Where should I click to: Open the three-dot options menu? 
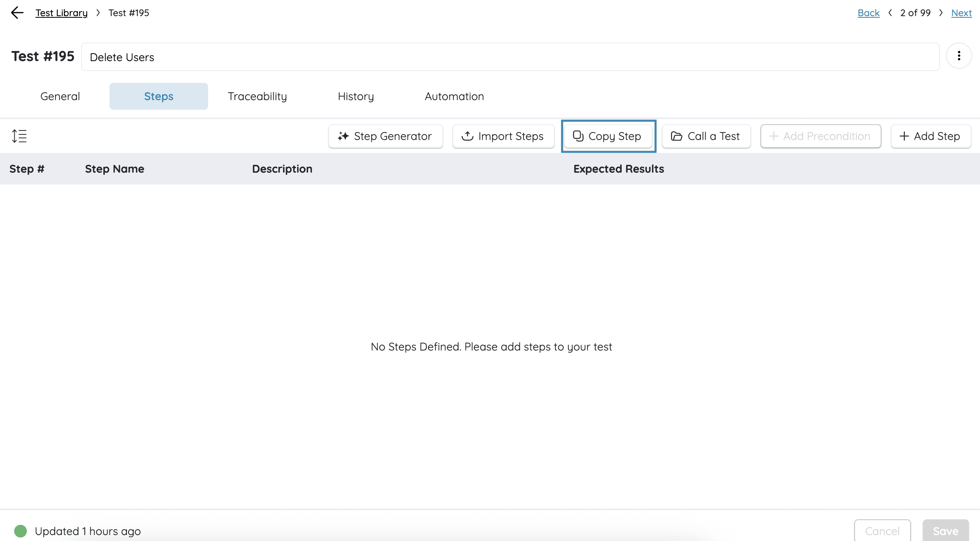(959, 56)
